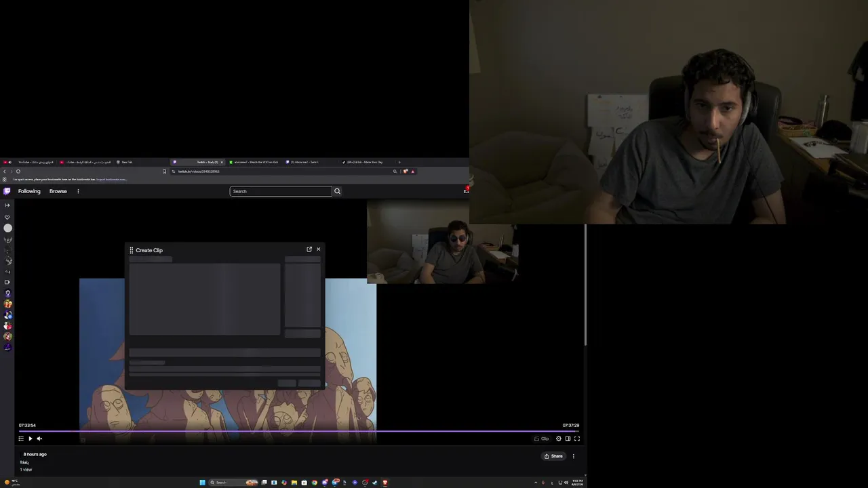
Task: Click the purple video seek bar
Action: pos(298,430)
